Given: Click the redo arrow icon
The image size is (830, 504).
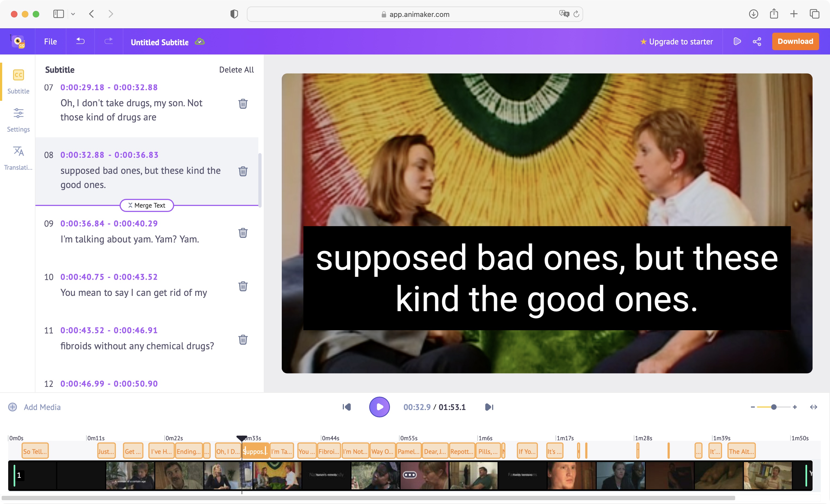Looking at the screenshot, I should pos(108,41).
